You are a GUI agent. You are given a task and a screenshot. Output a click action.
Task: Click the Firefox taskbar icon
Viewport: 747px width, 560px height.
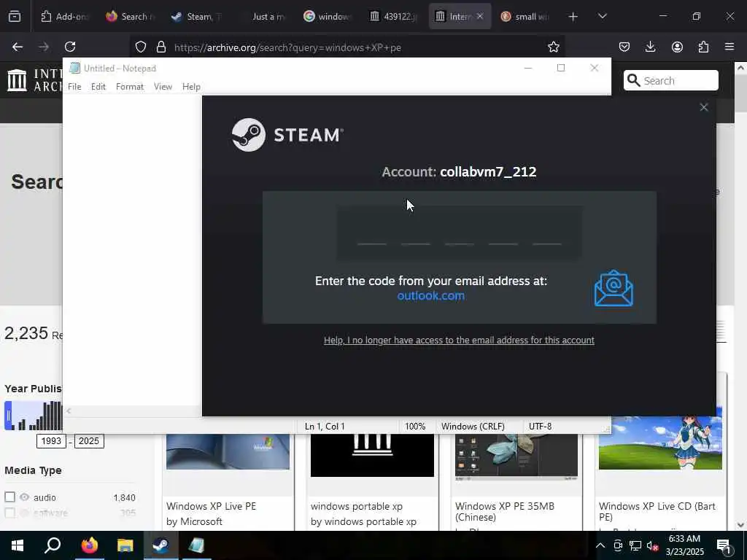[x=89, y=545]
